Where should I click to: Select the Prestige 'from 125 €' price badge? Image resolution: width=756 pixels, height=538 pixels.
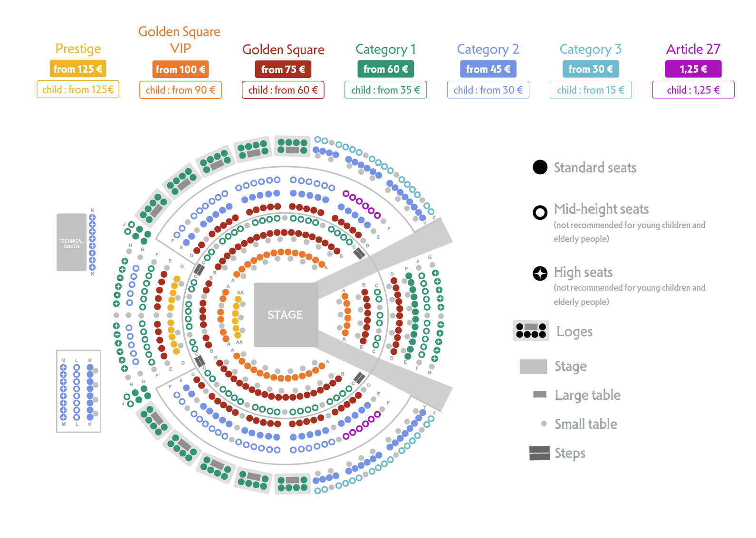point(78,69)
